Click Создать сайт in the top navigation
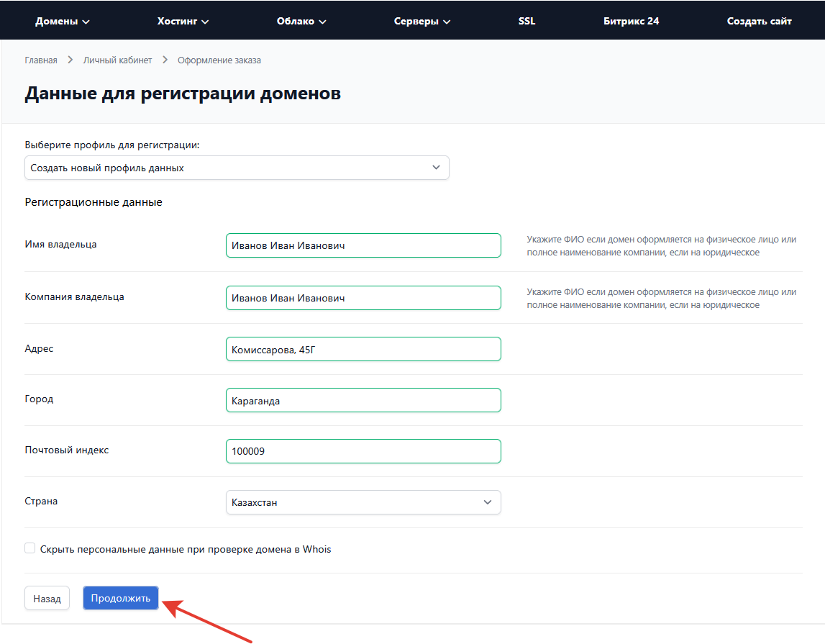The height and width of the screenshot is (644, 825). 759,21
